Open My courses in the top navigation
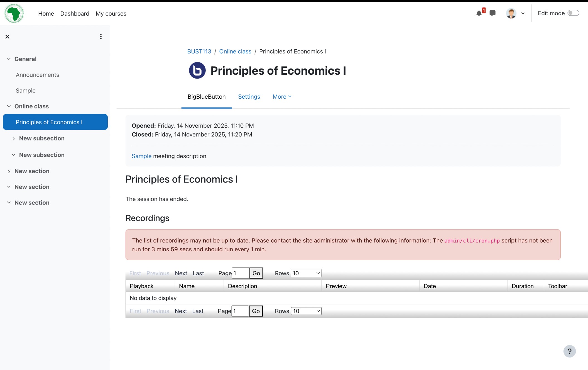Viewport: 588px width, 370px height. (x=111, y=13)
